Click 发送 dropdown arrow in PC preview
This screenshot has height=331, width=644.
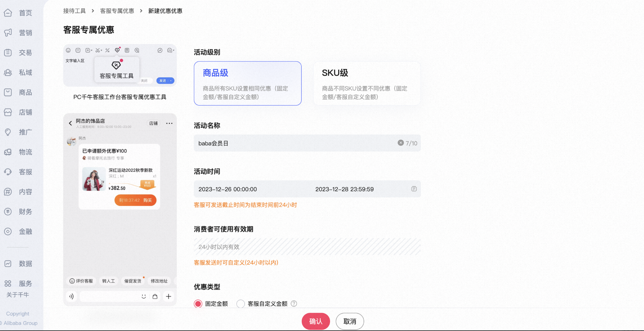171,80
